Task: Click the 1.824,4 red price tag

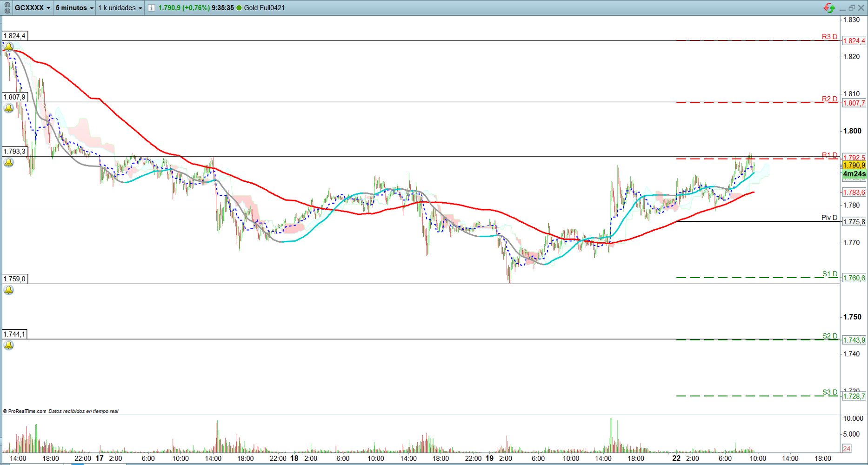Action: click(x=854, y=41)
